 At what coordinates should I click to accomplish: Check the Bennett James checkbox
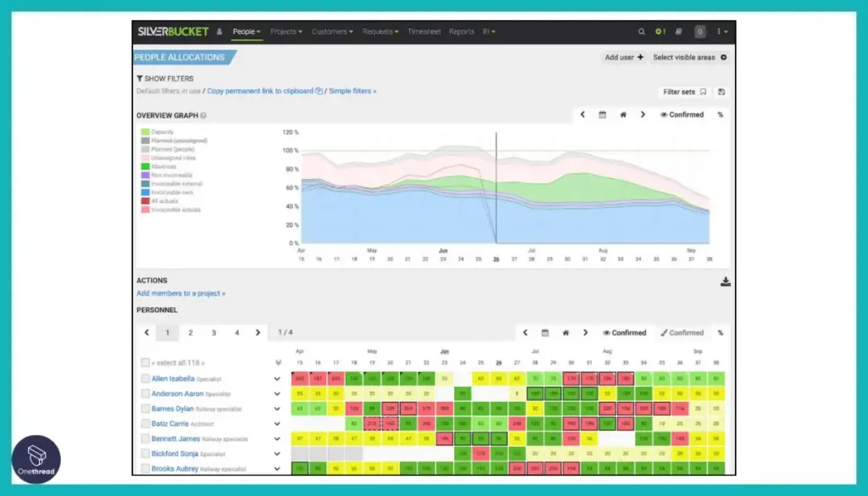point(145,438)
